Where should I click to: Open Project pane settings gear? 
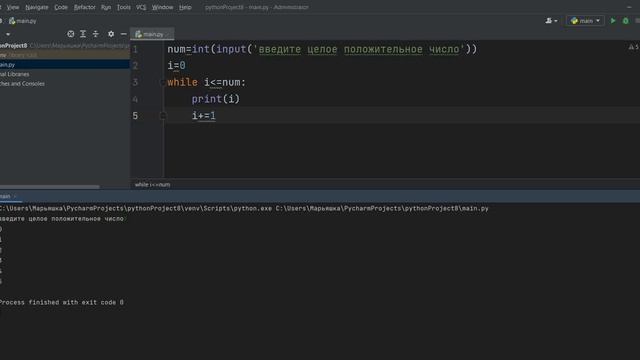coord(111,34)
